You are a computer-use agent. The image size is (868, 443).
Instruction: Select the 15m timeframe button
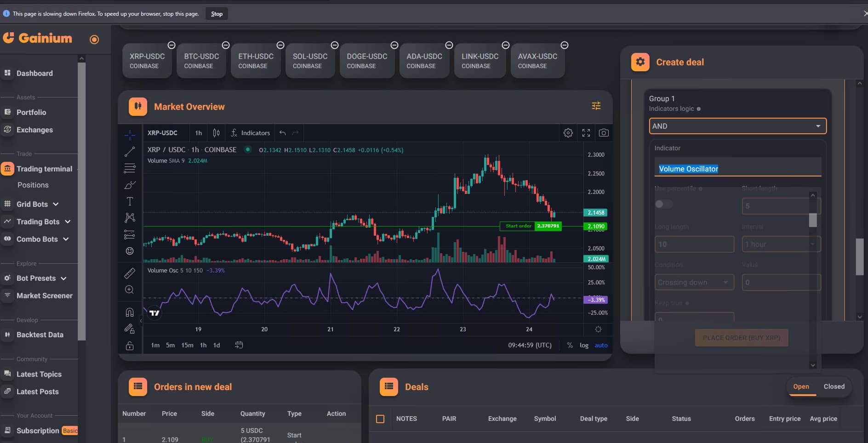tap(187, 345)
